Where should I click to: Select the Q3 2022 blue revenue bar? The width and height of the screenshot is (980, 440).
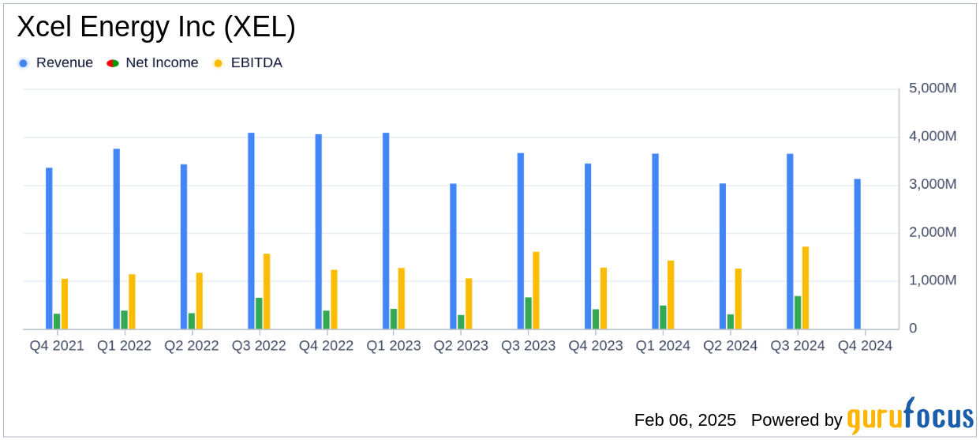tap(251, 231)
